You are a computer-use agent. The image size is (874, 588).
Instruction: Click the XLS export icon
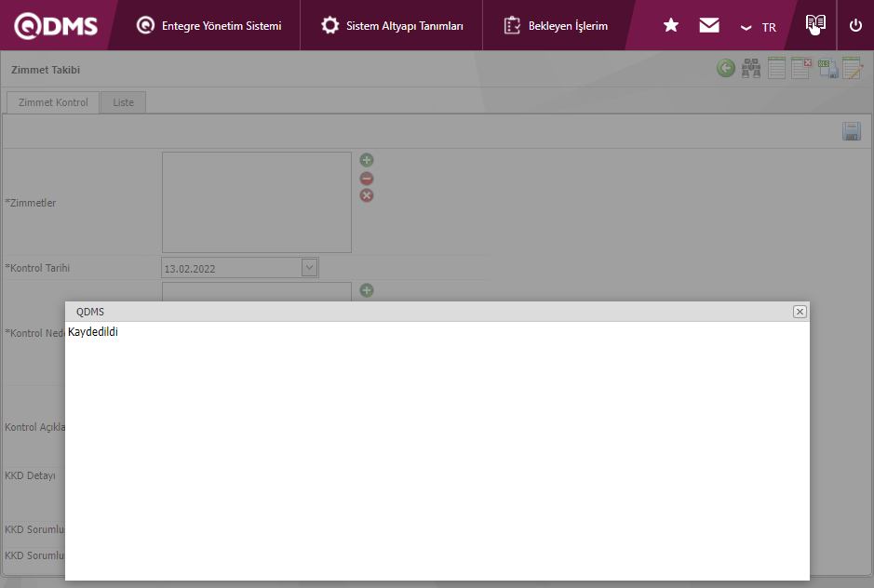click(827, 69)
